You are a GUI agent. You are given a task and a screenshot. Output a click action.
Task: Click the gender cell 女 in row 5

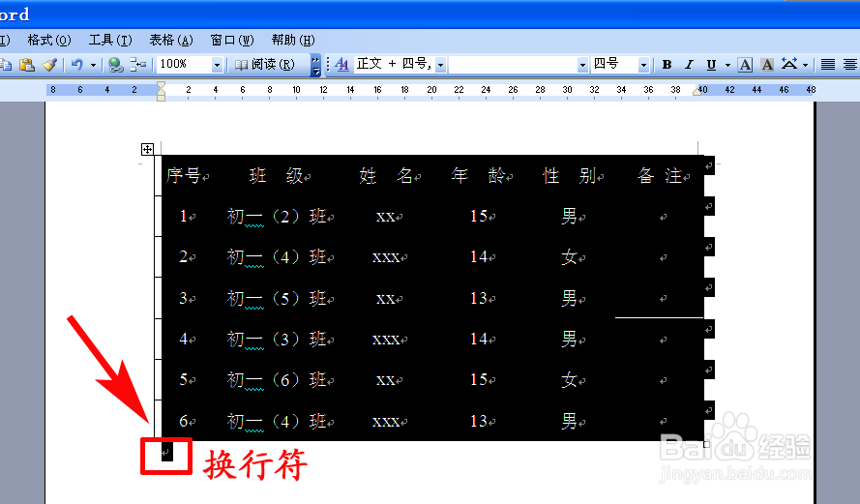pos(569,379)
